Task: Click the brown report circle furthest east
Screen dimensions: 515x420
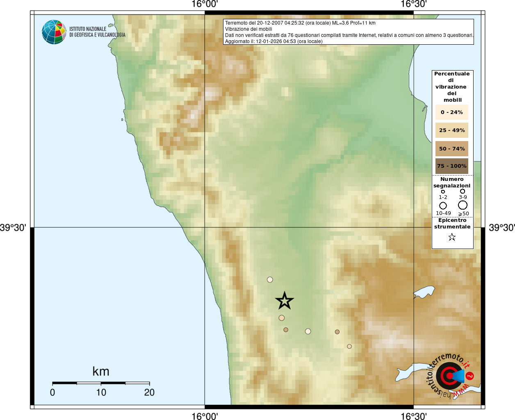Action: click(x=337, y=332)
